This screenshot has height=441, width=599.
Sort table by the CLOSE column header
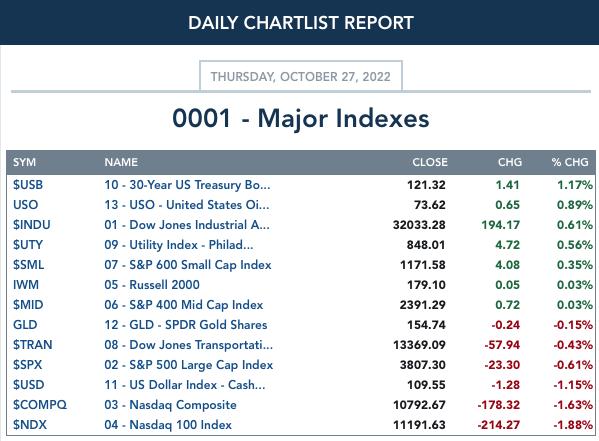[x=430, y=162]
